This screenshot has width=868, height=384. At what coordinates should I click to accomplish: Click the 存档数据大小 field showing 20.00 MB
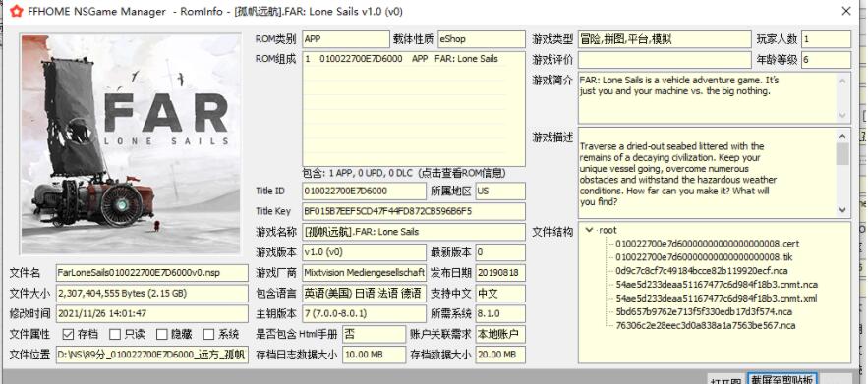coord(500,355)
